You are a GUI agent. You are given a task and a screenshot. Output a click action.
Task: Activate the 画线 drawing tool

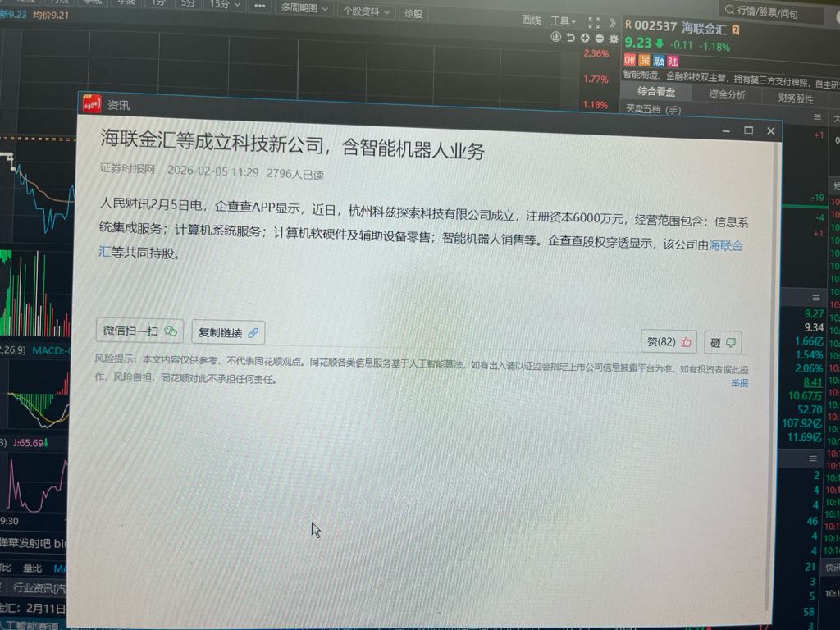pyautogui.click(x=532, y=21)
